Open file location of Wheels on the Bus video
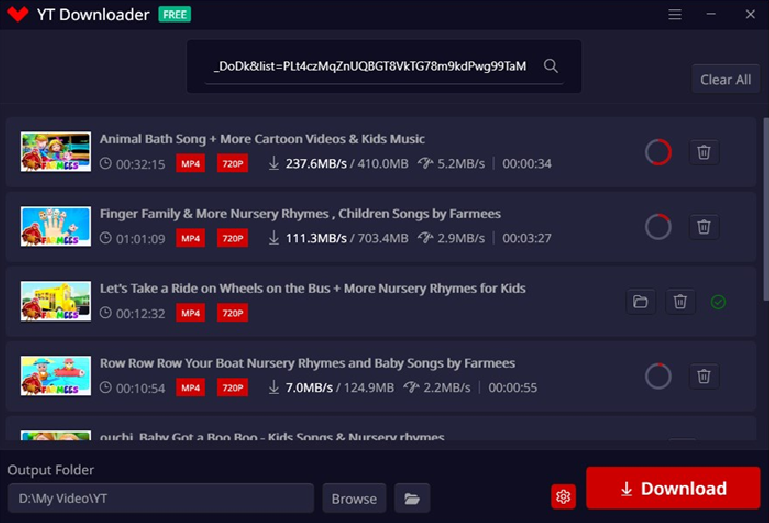The width and height of the screenshot is (769, 523). point(641,301)
